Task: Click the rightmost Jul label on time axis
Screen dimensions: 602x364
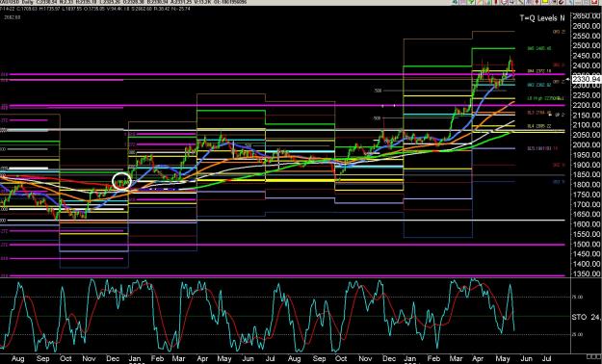Action: click(547, 359)
